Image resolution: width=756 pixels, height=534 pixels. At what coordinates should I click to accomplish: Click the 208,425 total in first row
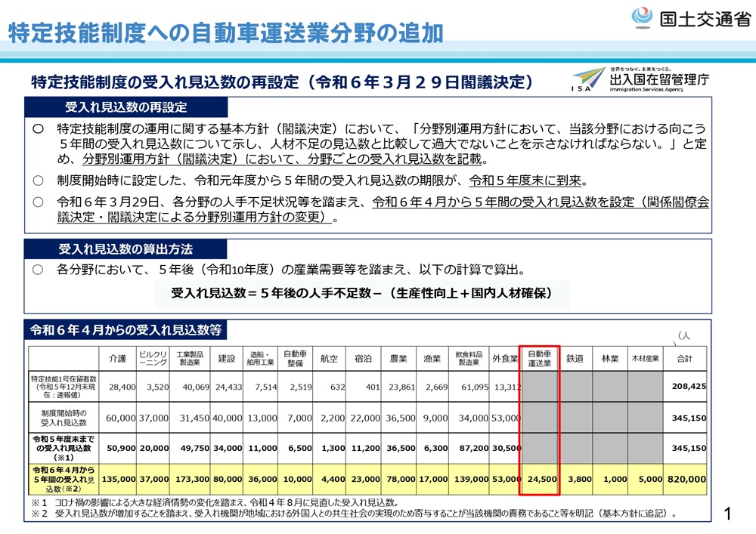coord(688,386)
